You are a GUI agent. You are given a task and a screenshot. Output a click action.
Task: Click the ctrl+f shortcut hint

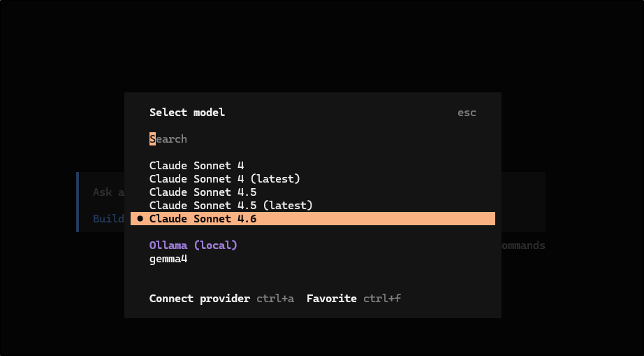tap(382, 299)
